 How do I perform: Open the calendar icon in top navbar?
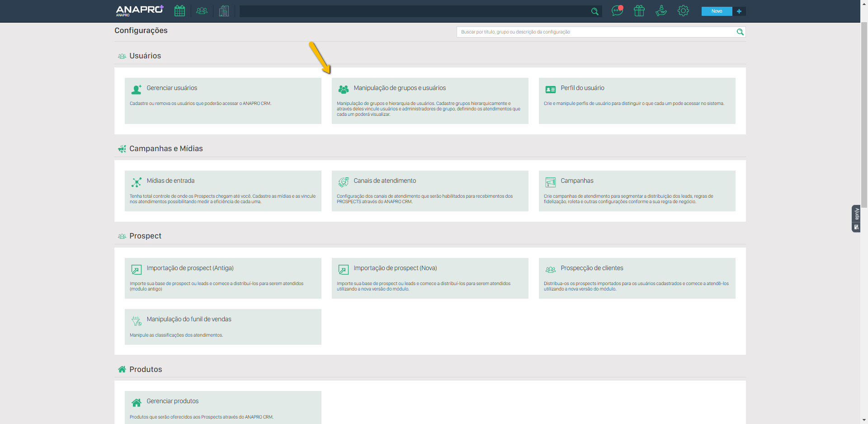pyautogui.click(x=179, y=11)
